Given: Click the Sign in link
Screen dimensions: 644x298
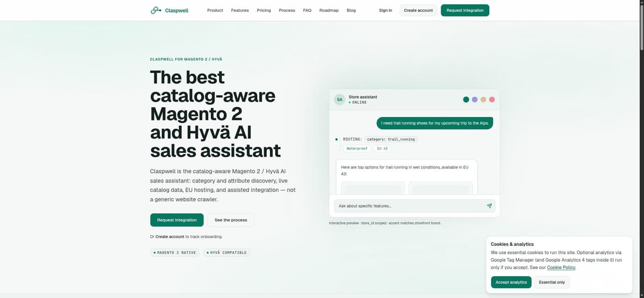Looking at the screenshot, I should 385,10.
